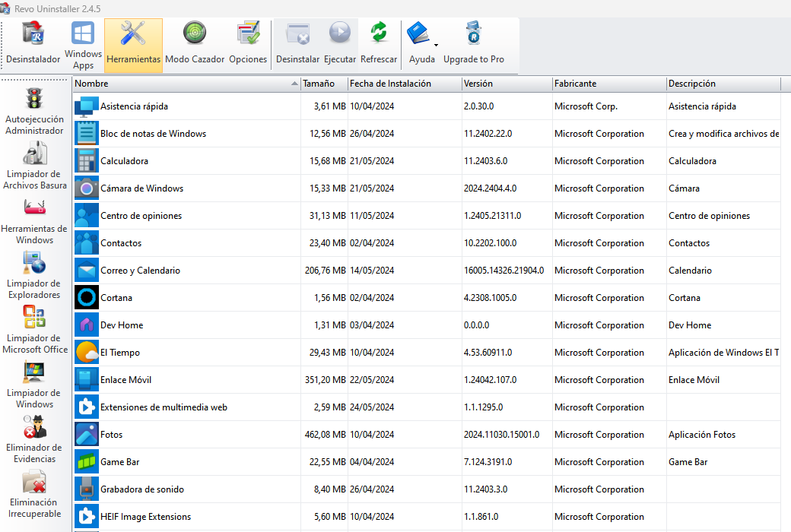791x532 pixels.
Task: Sort list by Fabricante column
Action: (x=609, y=84)
